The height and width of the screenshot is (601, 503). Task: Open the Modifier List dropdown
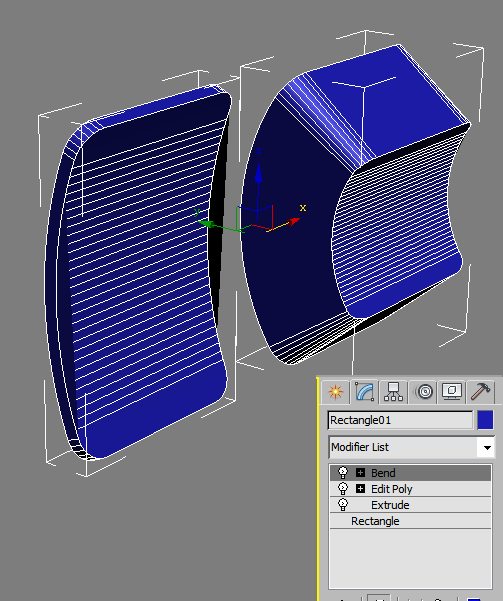tap(411, 447)
